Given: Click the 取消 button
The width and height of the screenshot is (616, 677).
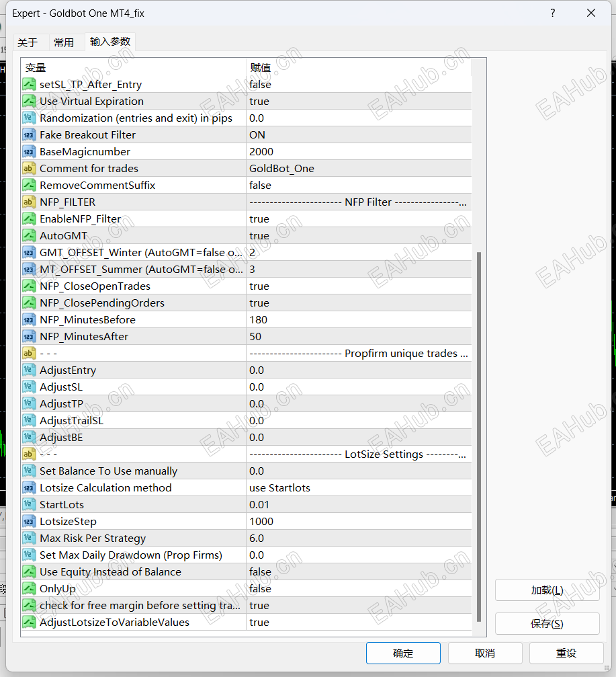Looking at the screenshot, I should tap(485, 653).
